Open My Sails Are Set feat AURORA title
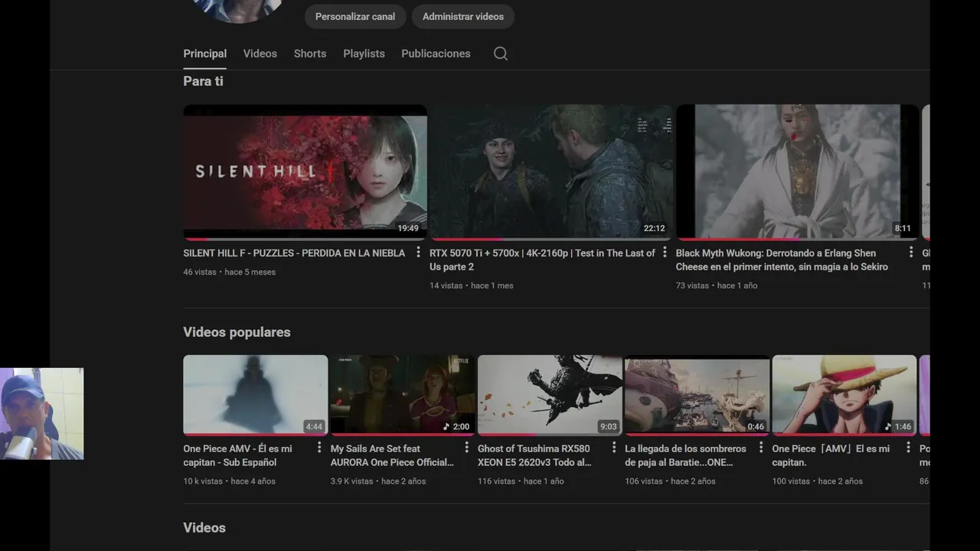The width and height of the screenshot is (980, 551). tap(392, 455)
